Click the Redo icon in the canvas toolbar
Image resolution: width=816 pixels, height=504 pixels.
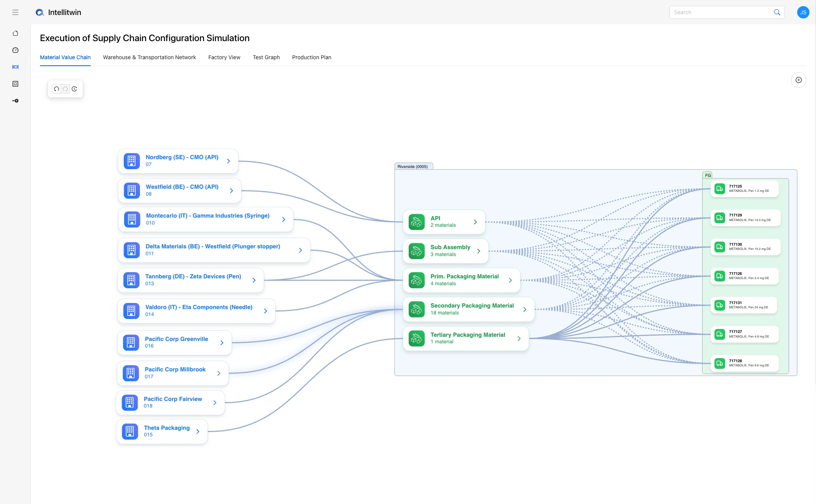(65, 89)
